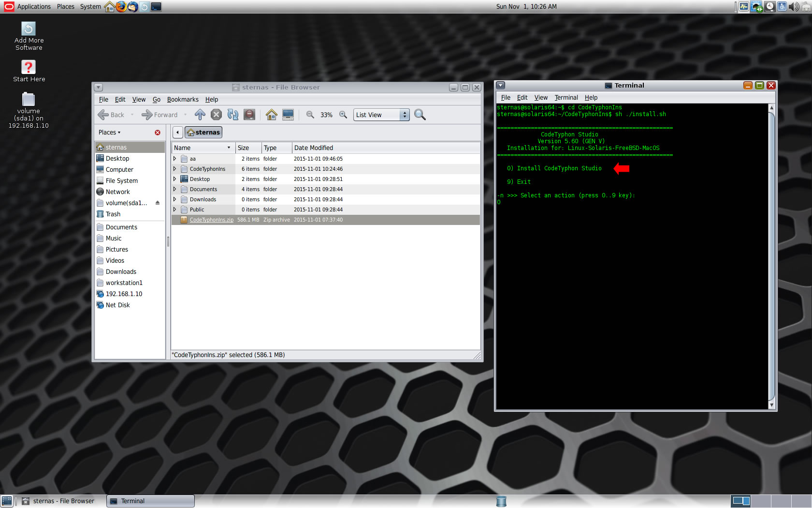Open system monitor applet in panel
Image resolution: width=812 pixels, height=508 pixels.
[x=743, y=6]
